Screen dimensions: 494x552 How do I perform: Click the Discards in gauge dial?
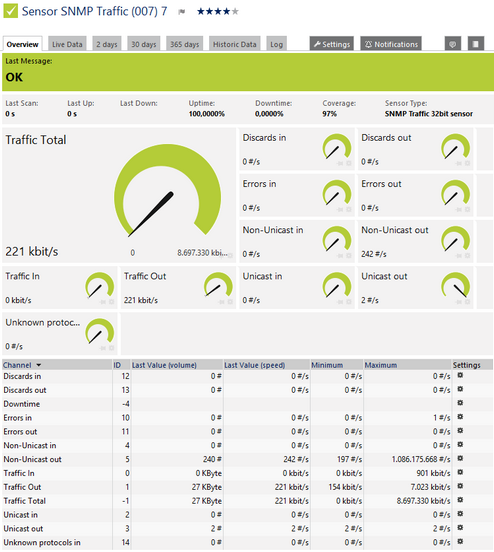tap(337, 147)
